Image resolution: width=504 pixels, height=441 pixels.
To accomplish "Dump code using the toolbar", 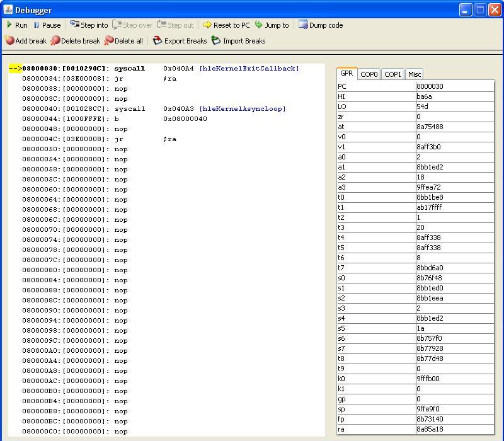I will coord(321,25).
